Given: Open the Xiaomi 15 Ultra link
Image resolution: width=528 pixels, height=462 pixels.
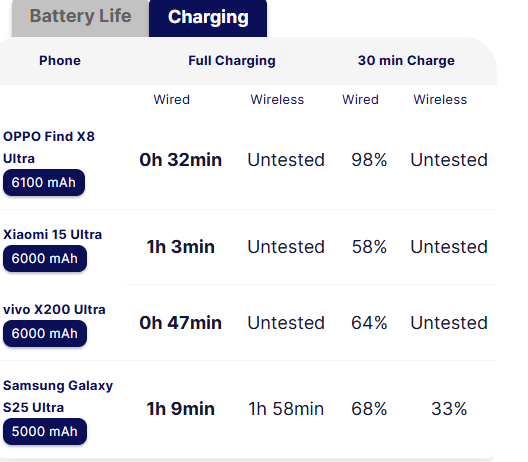Looking at the screenshot, I should [53, 234].
